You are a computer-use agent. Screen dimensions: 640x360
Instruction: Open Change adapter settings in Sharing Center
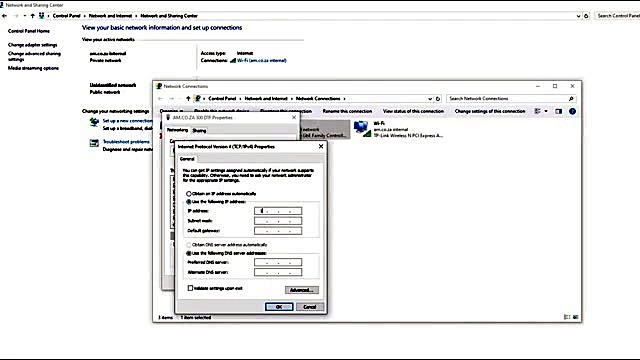click(x=33, y=45)
